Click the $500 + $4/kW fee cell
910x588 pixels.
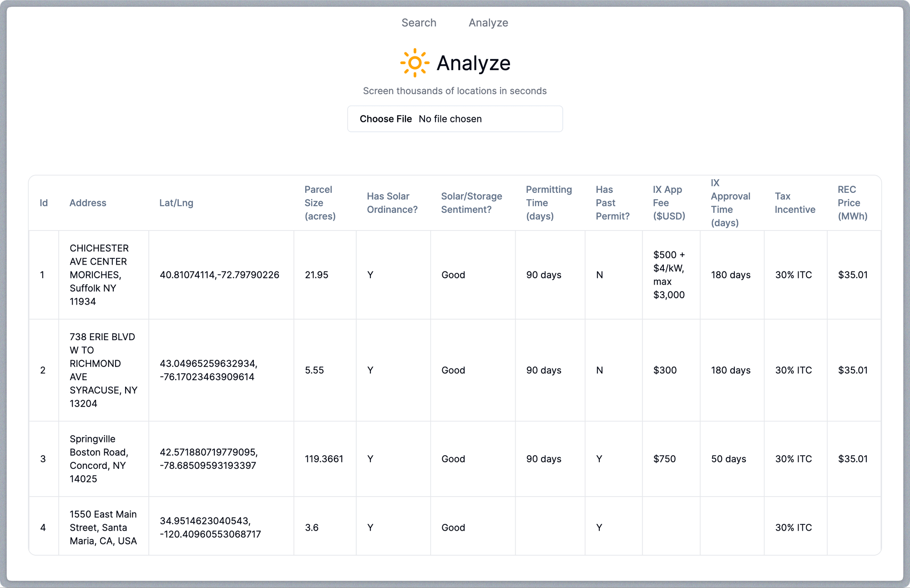tap(669, 275)
